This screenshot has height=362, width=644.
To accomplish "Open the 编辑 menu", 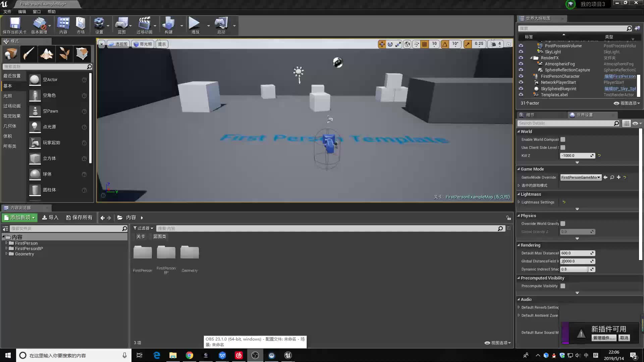I will (x=22, y=11).
